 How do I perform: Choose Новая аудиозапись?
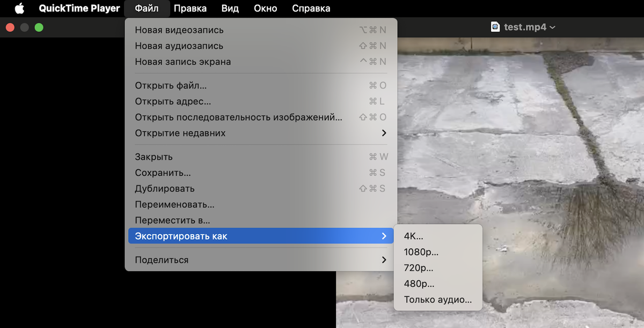(x=261, y=46)
